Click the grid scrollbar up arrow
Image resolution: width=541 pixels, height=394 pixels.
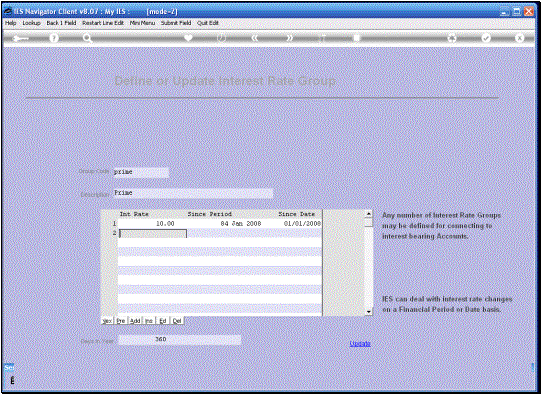click(368, 214)
